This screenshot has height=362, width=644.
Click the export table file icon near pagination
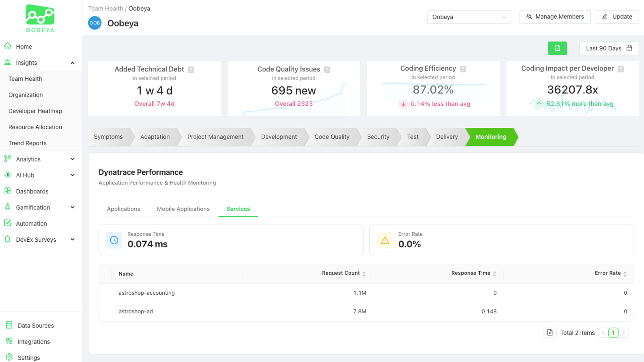click(x=550, y=333)
